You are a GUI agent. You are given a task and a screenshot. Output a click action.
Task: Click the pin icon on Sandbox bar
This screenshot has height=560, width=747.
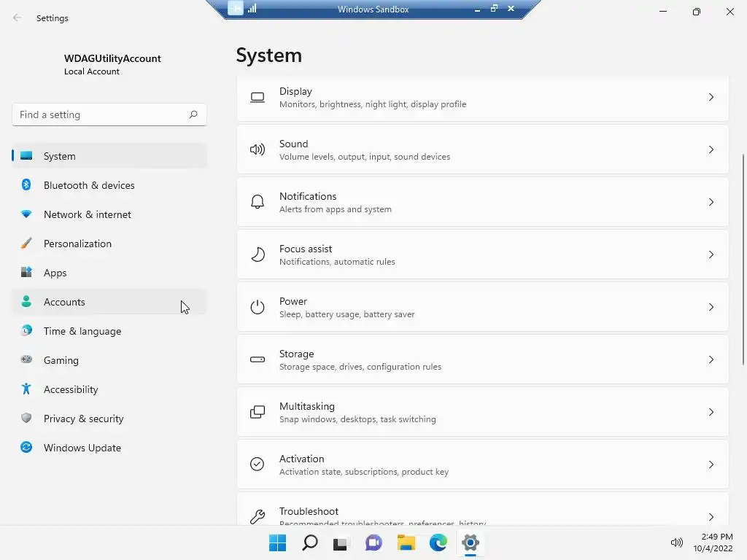pyautogui.click(x=236, y=8)
